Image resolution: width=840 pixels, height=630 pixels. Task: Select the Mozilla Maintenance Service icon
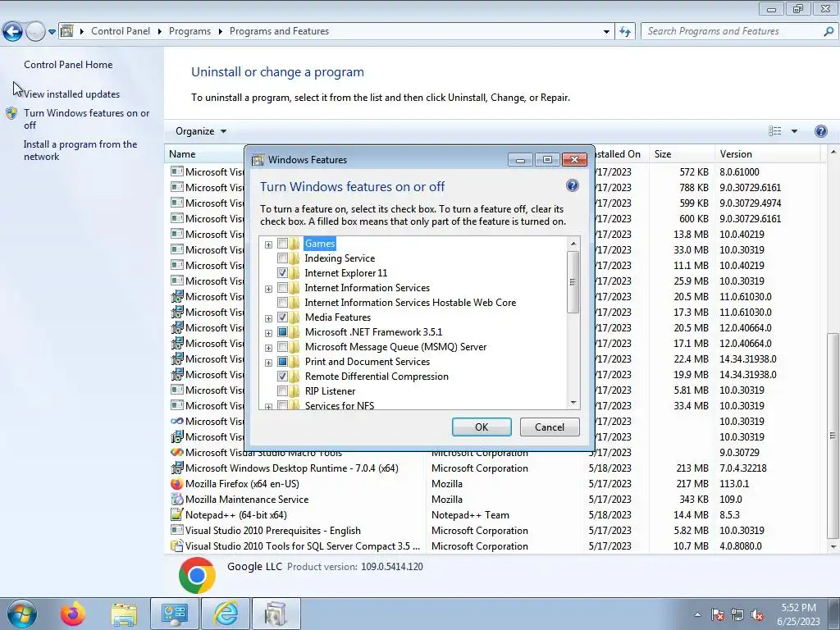[x=177, y=500]
